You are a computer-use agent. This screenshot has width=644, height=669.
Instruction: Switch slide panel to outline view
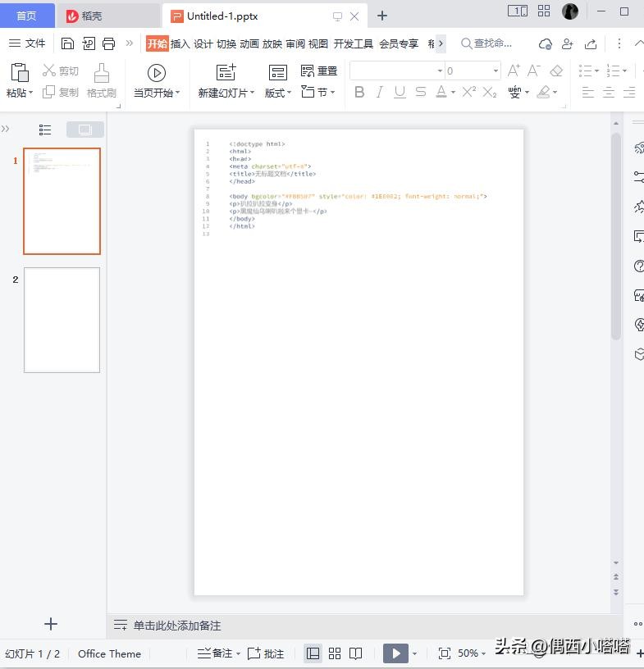tap(45, 130)
